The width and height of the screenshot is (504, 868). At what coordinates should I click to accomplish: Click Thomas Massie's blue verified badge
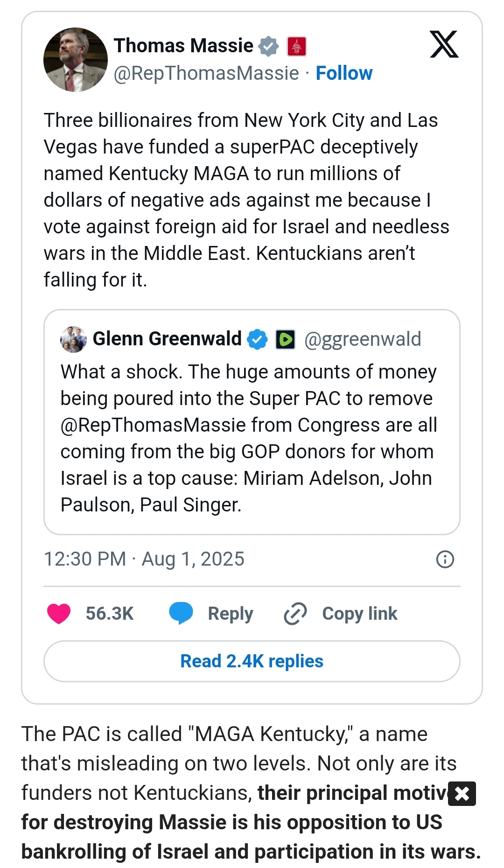(268, 46)
